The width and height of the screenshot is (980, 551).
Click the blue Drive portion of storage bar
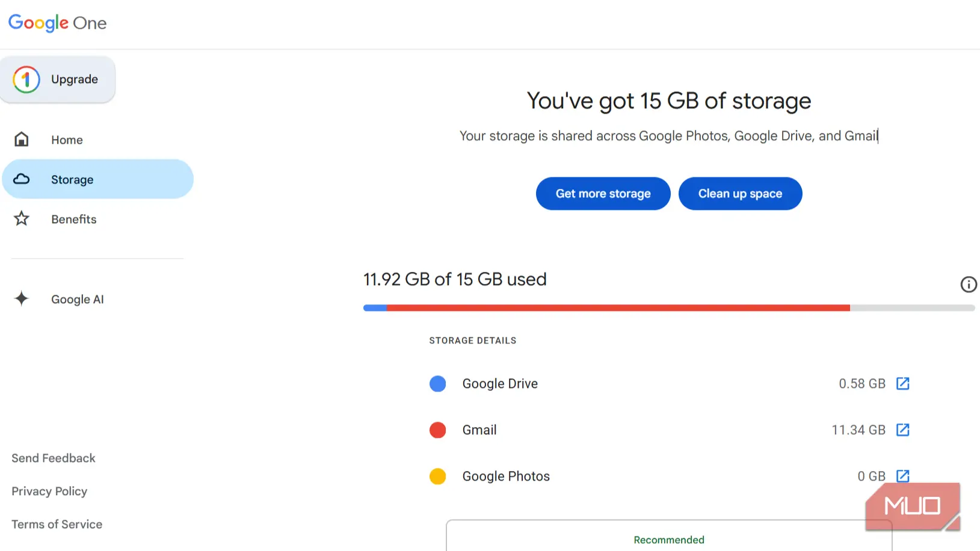(375, 308)
